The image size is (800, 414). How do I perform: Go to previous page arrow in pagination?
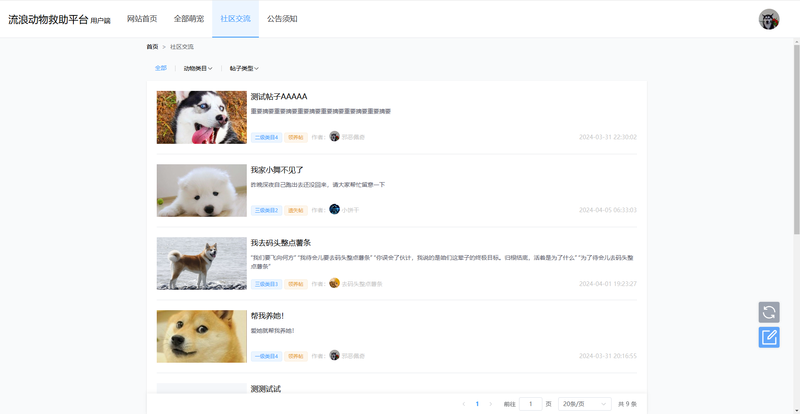(x=464, y=404)
